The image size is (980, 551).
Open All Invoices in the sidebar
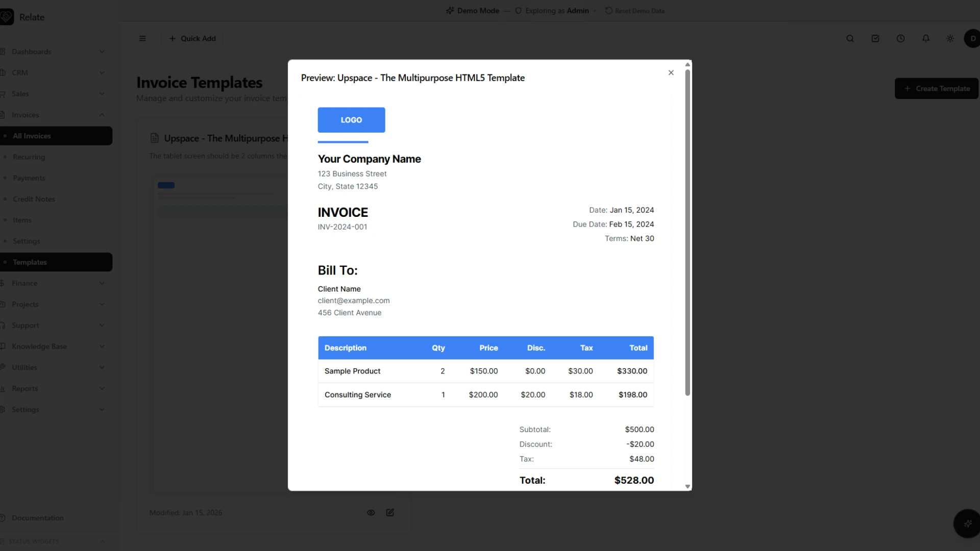tap(55, 136)
